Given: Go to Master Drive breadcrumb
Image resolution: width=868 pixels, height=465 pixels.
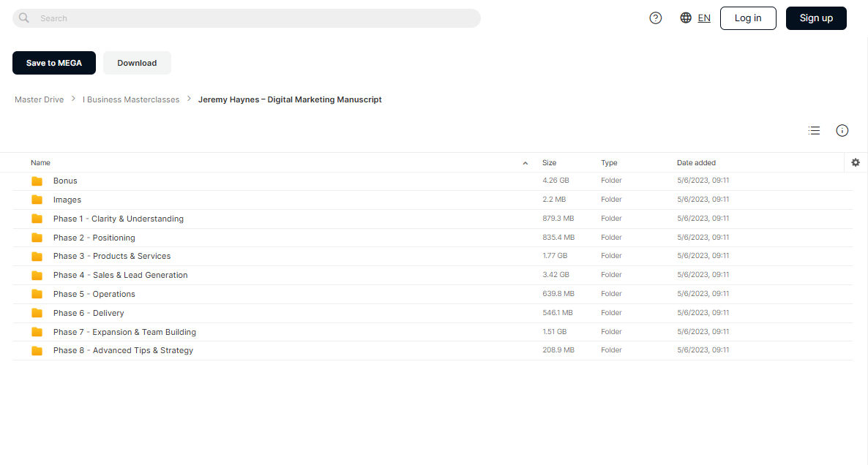Looking at the screenshot, I should click(x=40, y=99).
